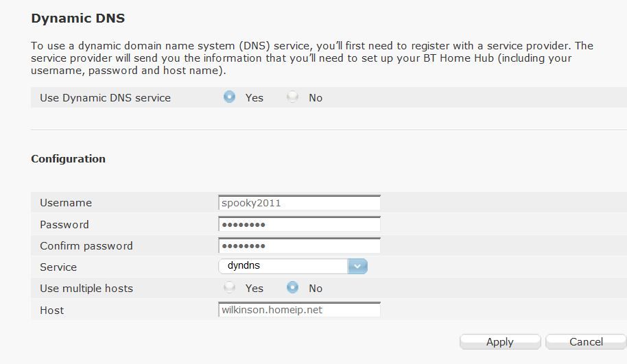Choose Yes for Use multiple hosts
Screen dimensions: 627x364
[x=230, y=288]
